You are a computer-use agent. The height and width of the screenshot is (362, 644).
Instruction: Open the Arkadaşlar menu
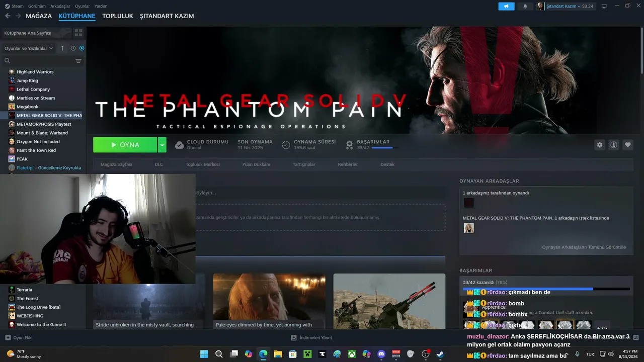[x=60, y=6]
